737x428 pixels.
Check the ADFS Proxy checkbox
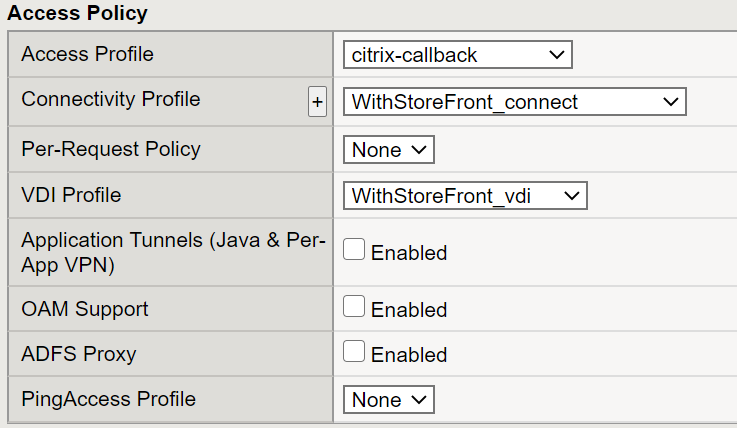pos(354,352)
